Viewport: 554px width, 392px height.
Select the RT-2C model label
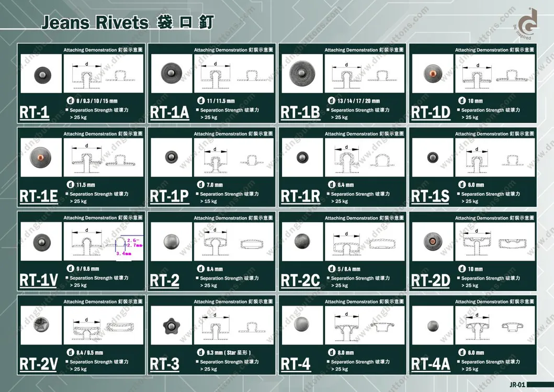(300, 281)
